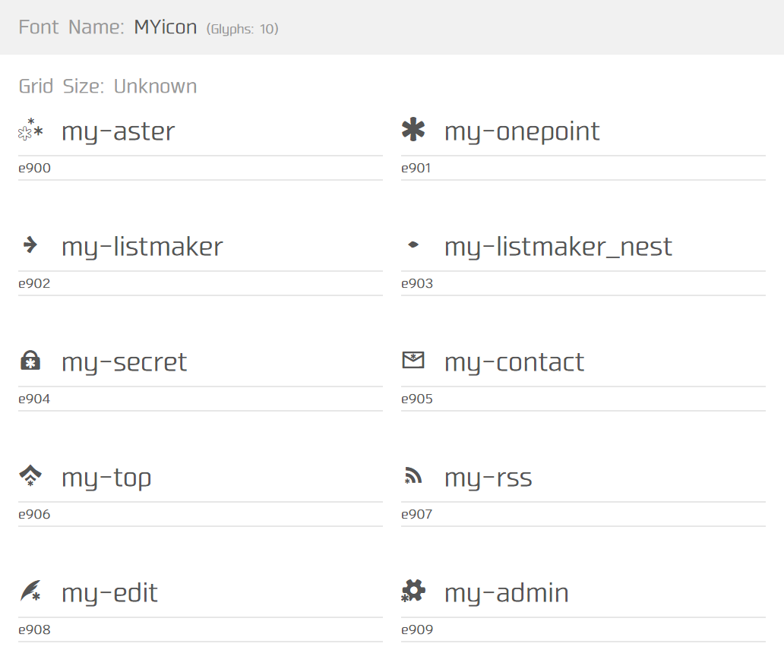Click the my-edit feather quill icon
The image size is (784, 672).
(x=30, y=592)
